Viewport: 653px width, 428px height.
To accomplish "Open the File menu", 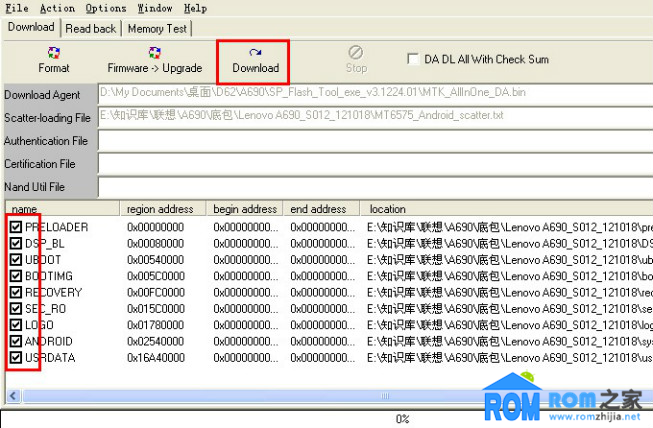I will click(16, 8).
